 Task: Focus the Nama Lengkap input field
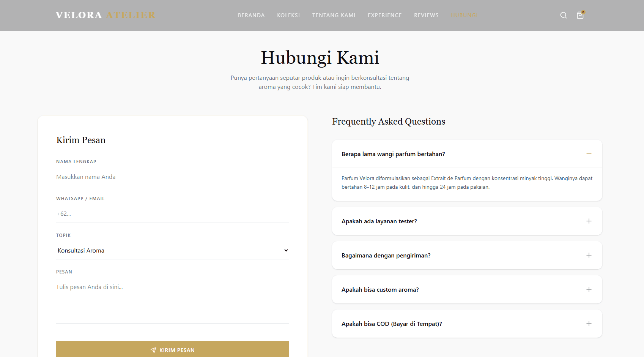pyautogui.click(x=172, y=177)
